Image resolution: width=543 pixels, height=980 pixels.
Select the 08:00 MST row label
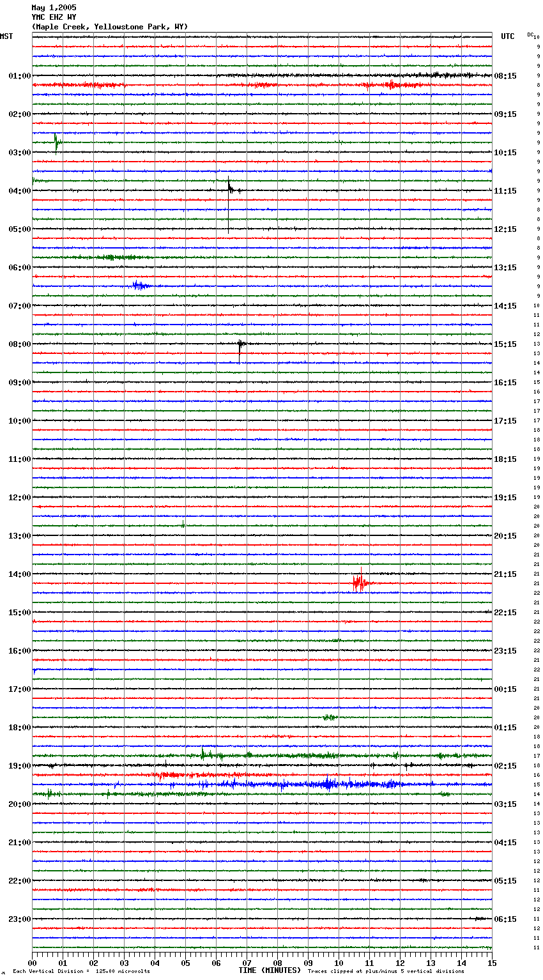click(20, 344)
